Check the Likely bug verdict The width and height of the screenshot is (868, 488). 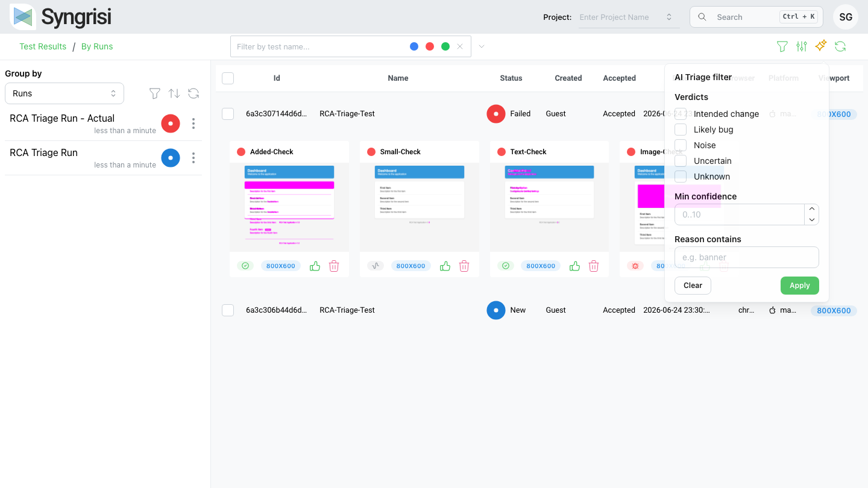tap(681, 130)
